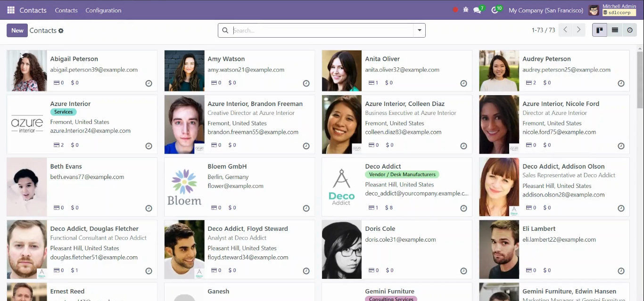This screenshot has height=301, width=644.
Task: Open activity clock on Brandon Freeman card
Action: click(306, 146)
